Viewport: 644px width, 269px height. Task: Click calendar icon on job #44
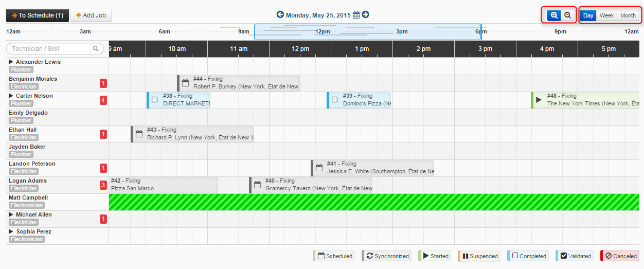(x=186, y=83)
